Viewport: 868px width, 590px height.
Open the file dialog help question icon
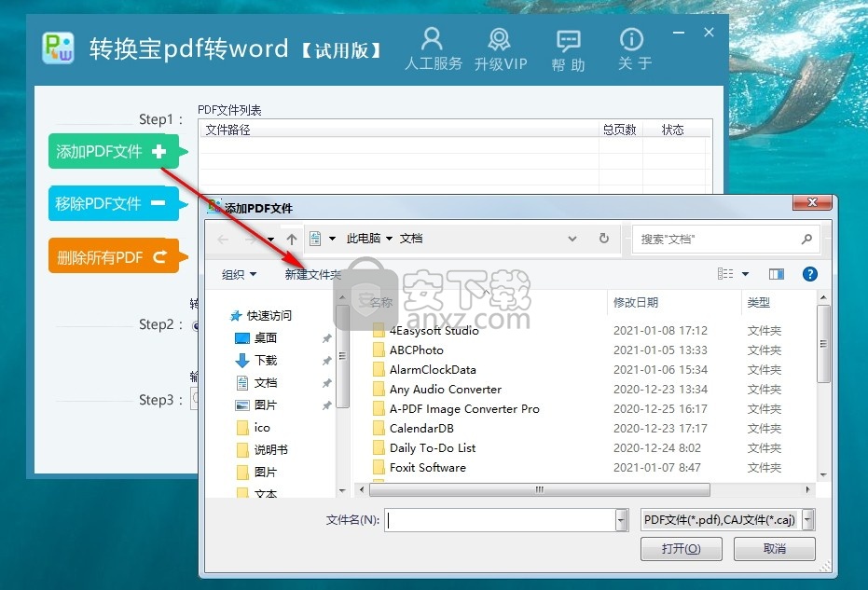point(810,273)
